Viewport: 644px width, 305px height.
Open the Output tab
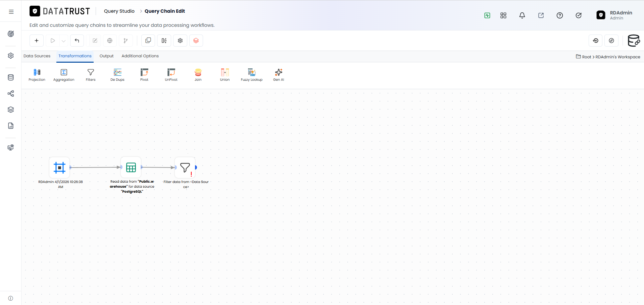click(x=106, y=56)
